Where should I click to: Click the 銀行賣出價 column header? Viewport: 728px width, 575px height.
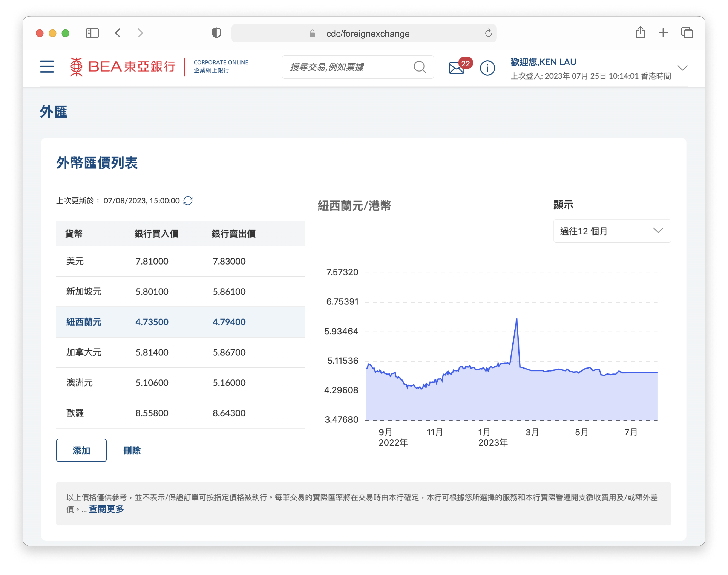tap(233, 234)
